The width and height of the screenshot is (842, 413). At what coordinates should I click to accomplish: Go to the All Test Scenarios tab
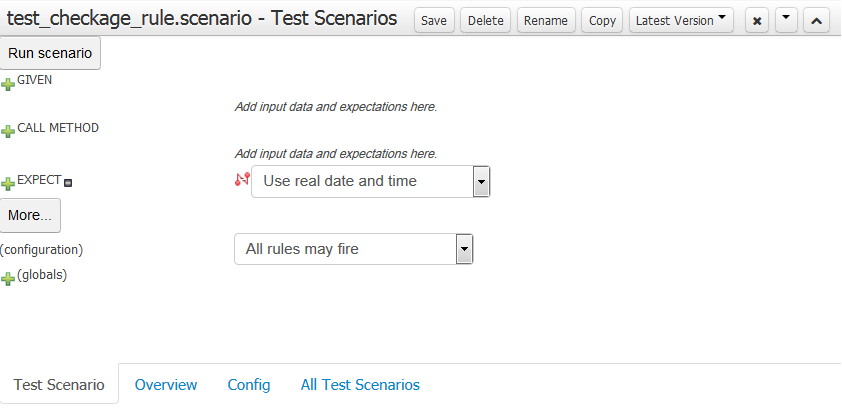[x=360, y=385]
